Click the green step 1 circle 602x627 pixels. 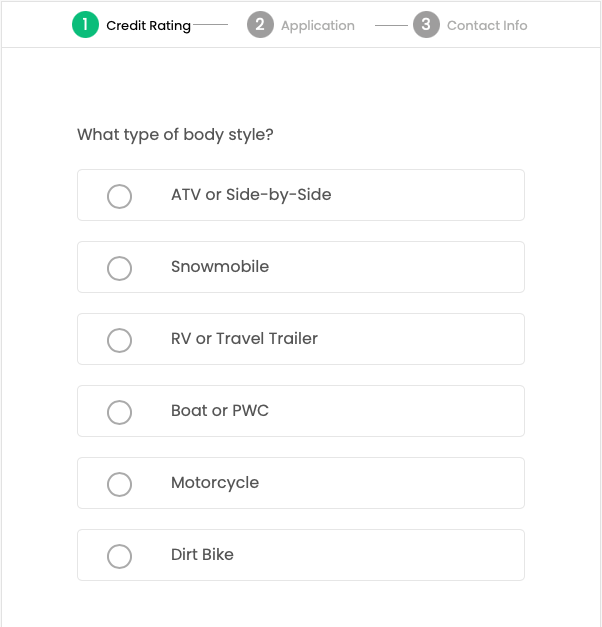coord(86,25)
